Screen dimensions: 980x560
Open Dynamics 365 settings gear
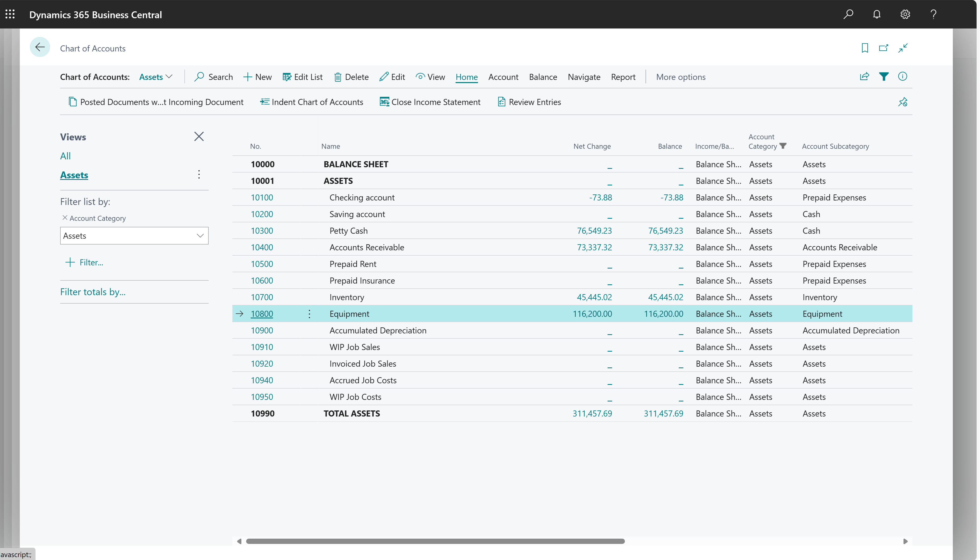905,14
